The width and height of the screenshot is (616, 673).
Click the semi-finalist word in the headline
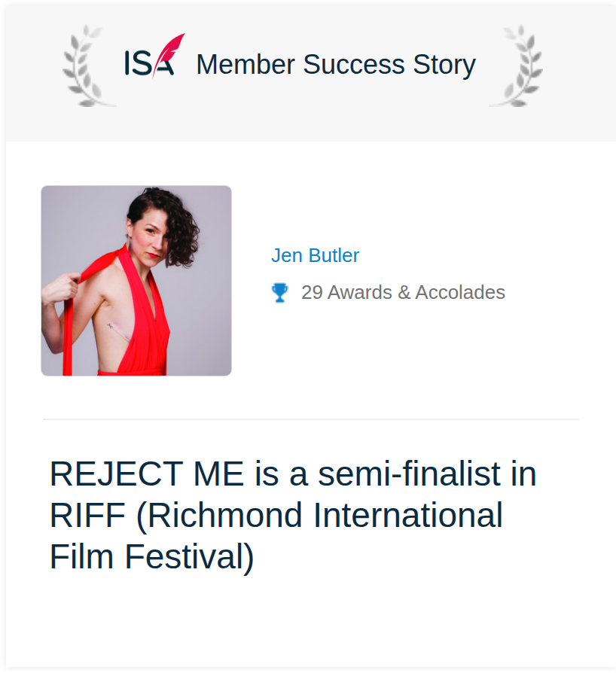pos(409,474)
